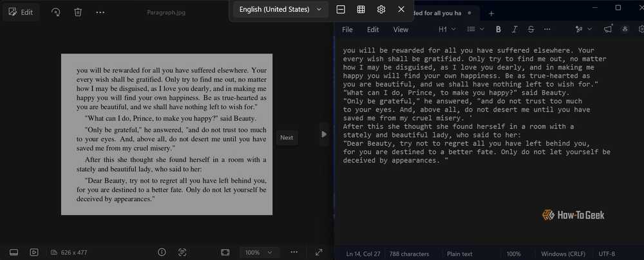This screenshot has width=644, height=260.
Task: Click the table grid icon in text toolbar
Action: [x=361, y=10]
